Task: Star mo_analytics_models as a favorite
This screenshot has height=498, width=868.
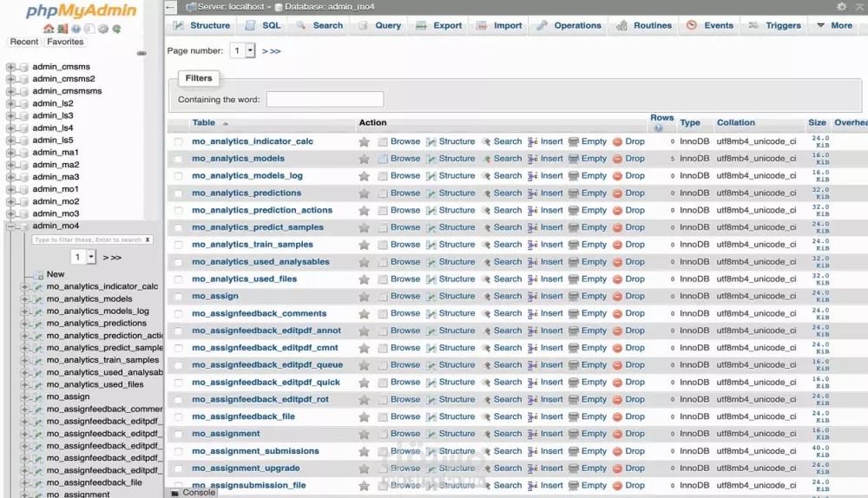Action: pyautogui.click(x=364, y=159)
